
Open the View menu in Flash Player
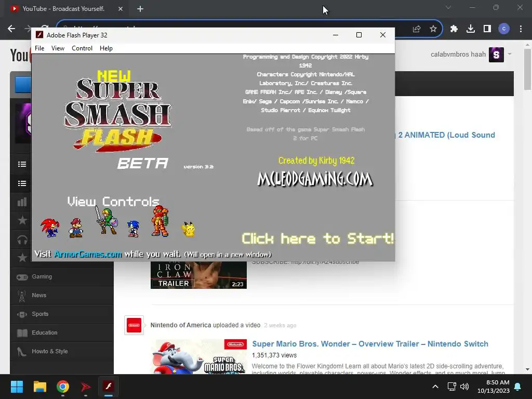(x=58, y=48)
